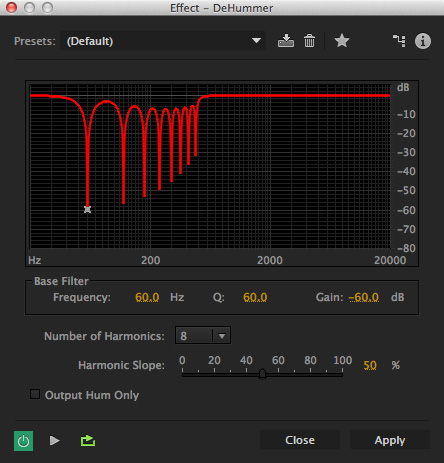Show effect info with the i icon
Image resolution: width=444 pixels, height=463 pixels.
pos(423,41)
